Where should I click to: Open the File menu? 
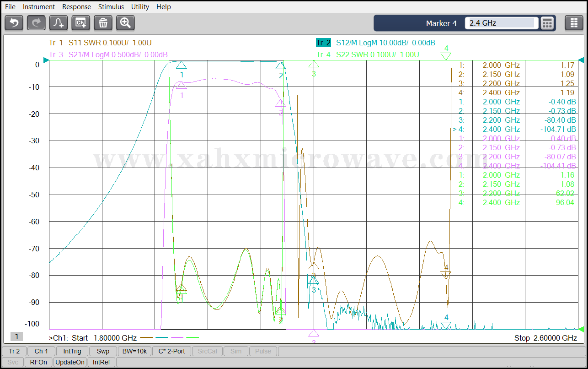click(x=10, y=7)
